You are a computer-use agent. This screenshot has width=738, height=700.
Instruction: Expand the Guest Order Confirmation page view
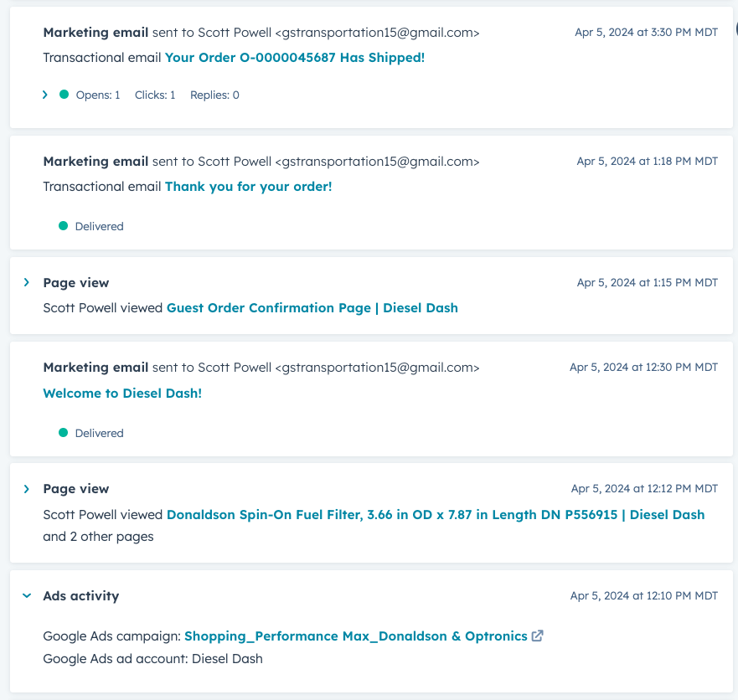(27, 283)
